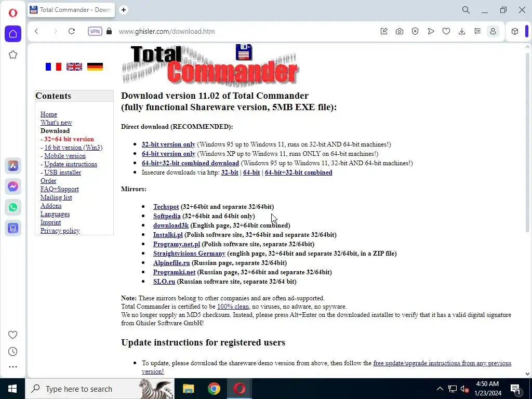Toggle the VPN badge
This screenshot has width=532, height=399.
tap(95, 31)
